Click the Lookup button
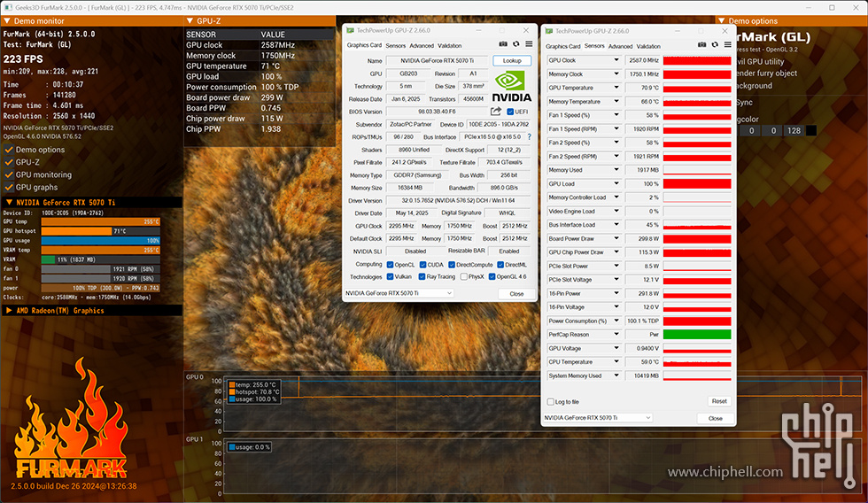 tap(512, 60)
